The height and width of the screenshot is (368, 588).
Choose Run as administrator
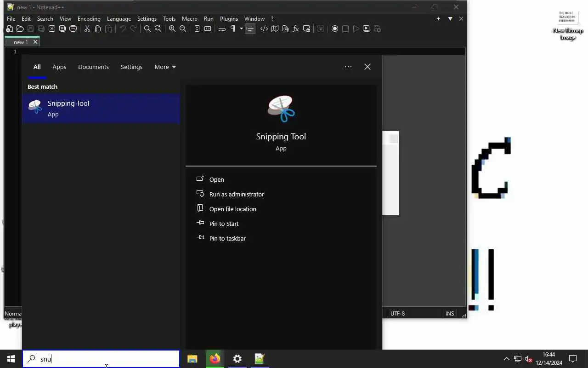coord(237,194)
